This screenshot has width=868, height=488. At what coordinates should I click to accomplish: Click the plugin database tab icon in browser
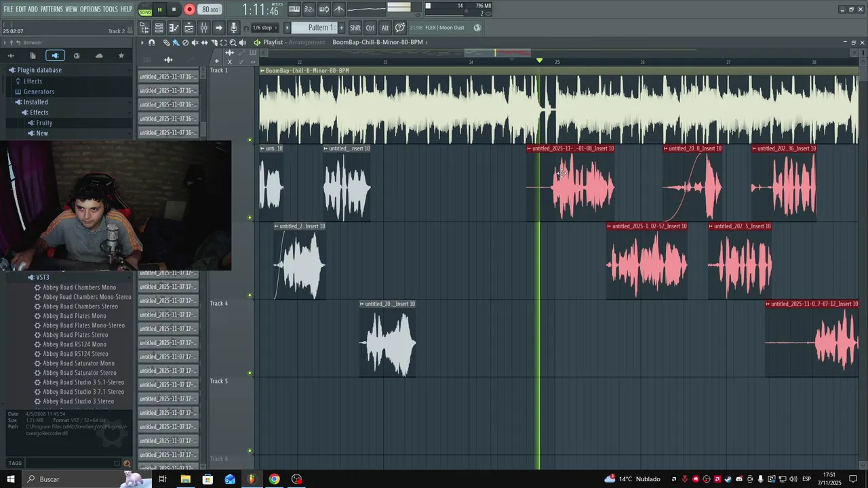coord(55,56)
